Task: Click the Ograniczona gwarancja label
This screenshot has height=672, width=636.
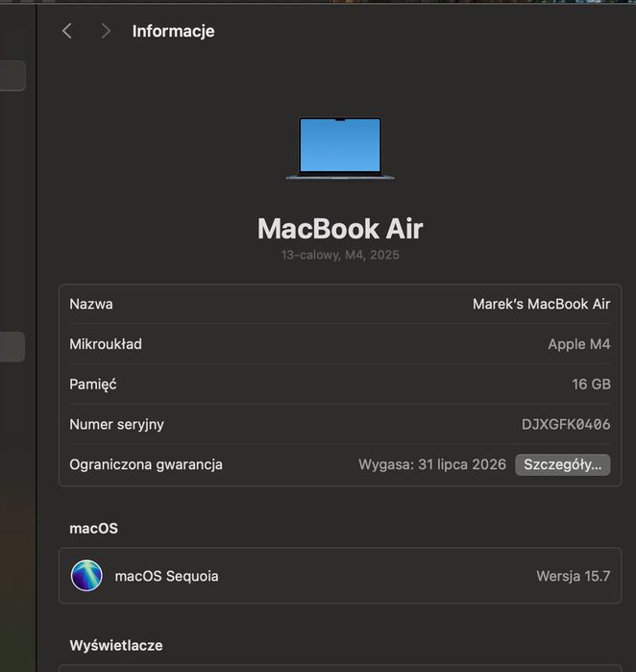Action: pyautogui.click(x=146, y=464)
